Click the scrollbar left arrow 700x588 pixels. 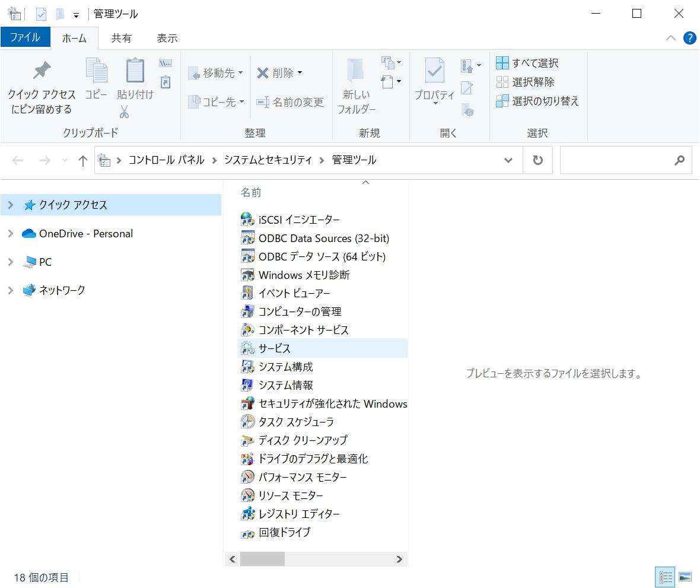[232, 559]
